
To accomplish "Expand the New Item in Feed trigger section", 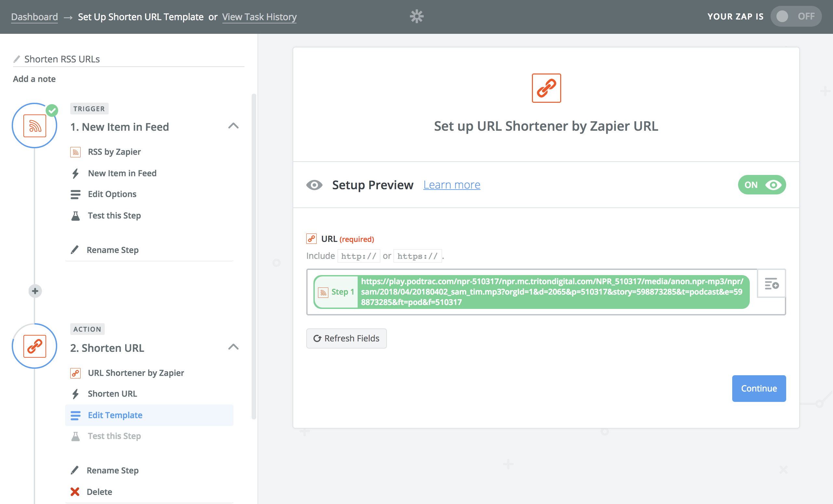I will pos(235,126).
